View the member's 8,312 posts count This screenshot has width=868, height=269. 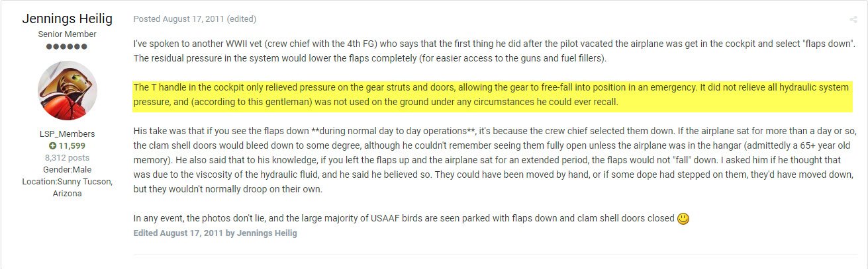click(x=67, y=157)
